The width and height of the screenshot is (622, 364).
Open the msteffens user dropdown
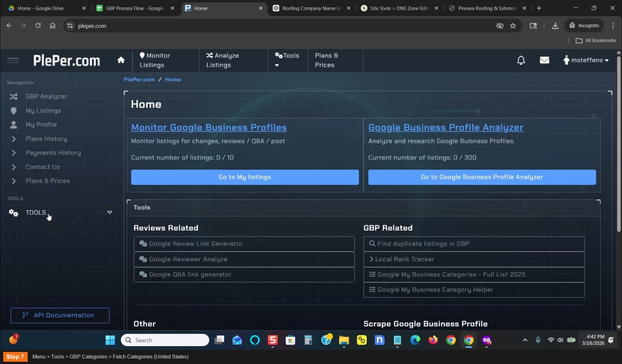point(586,60)
